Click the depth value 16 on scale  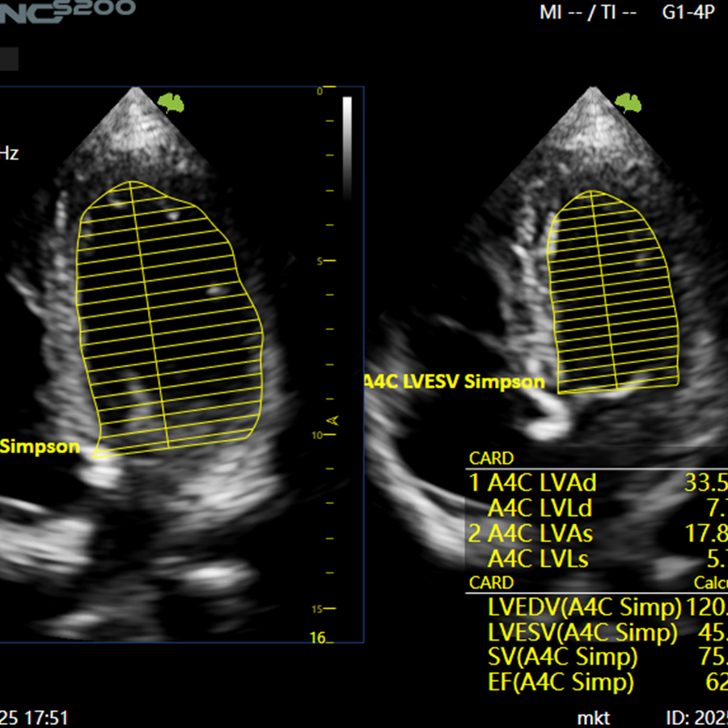pos(316,638)
